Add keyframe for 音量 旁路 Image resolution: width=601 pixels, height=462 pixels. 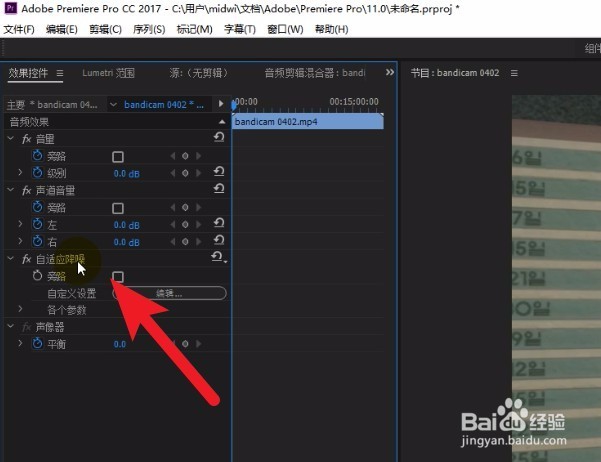click(x=185, y=156)
